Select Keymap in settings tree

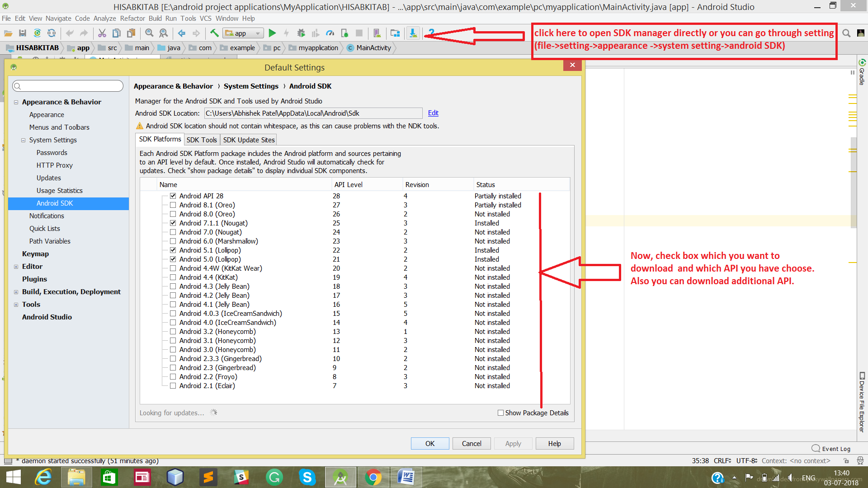(35, 254)
